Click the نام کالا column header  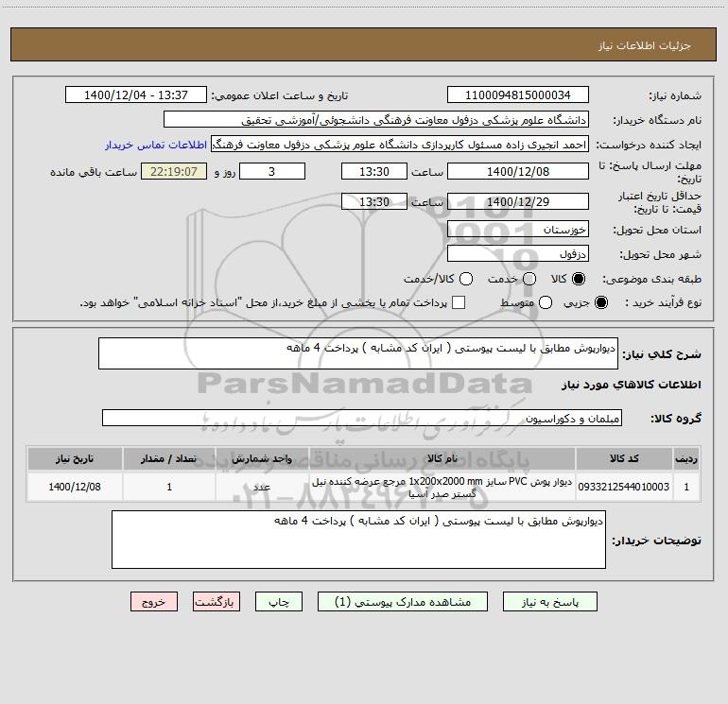point(442,458)
